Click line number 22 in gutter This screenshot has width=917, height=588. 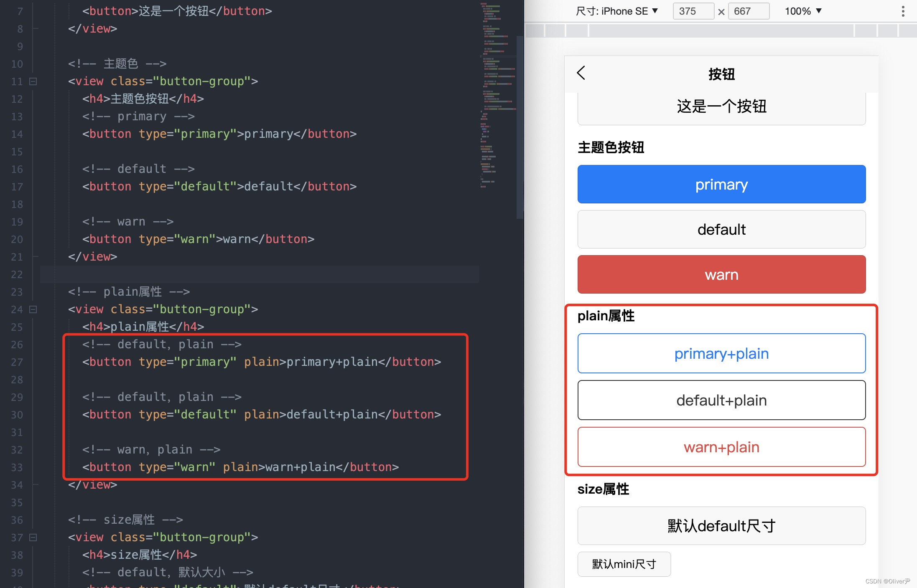17,274
